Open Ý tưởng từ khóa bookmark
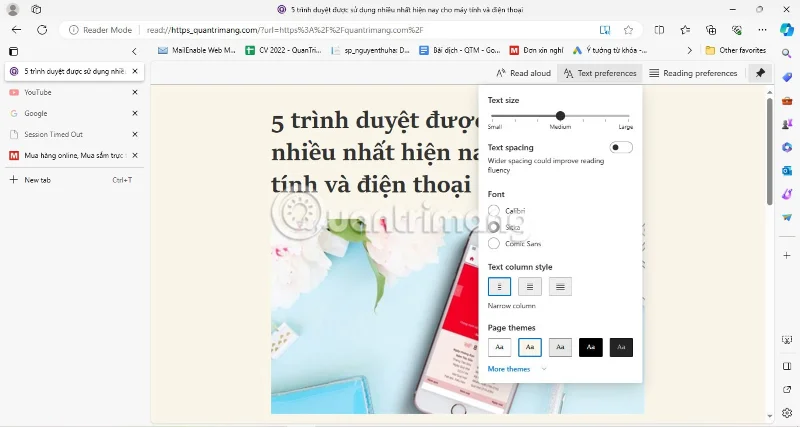Viewport: 800px width, 427px height. pyautogui.click(x=610, y=50)
